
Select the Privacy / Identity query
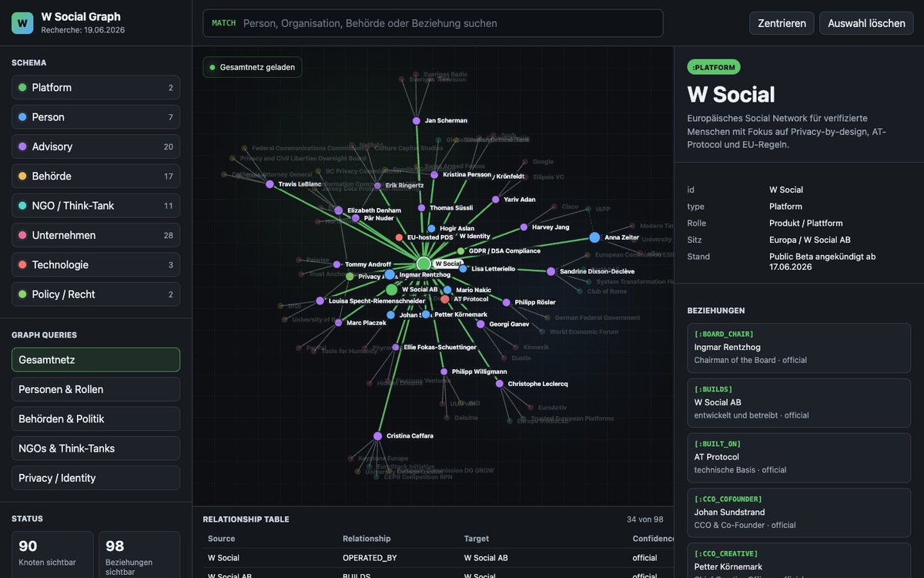pyautogui.click(x=95, y=478)
